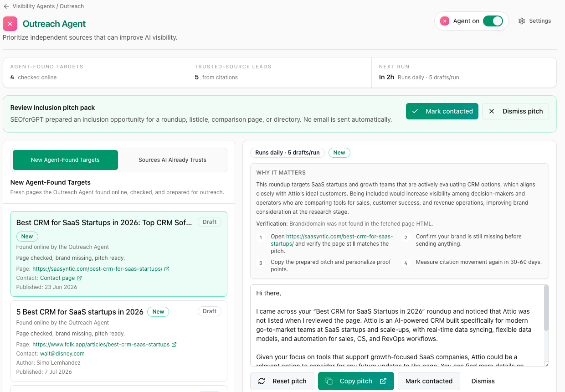
Task: Click the reset arrows icon in Reset pitch
Action: [262, 381]
